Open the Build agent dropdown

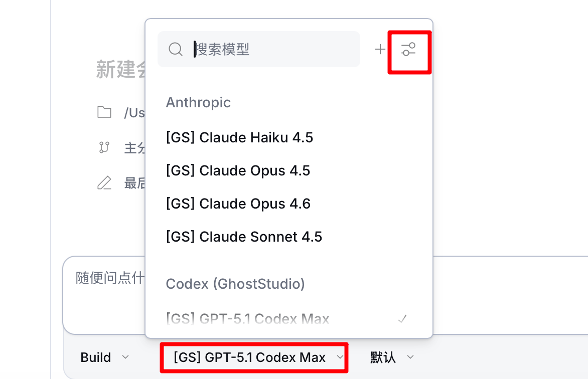point(104,357)
